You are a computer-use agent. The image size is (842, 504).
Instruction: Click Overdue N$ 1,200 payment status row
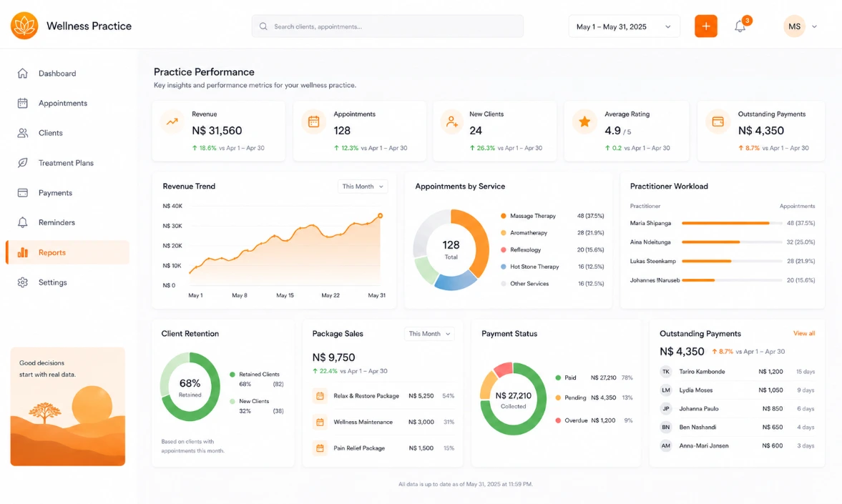click(594, 420)
